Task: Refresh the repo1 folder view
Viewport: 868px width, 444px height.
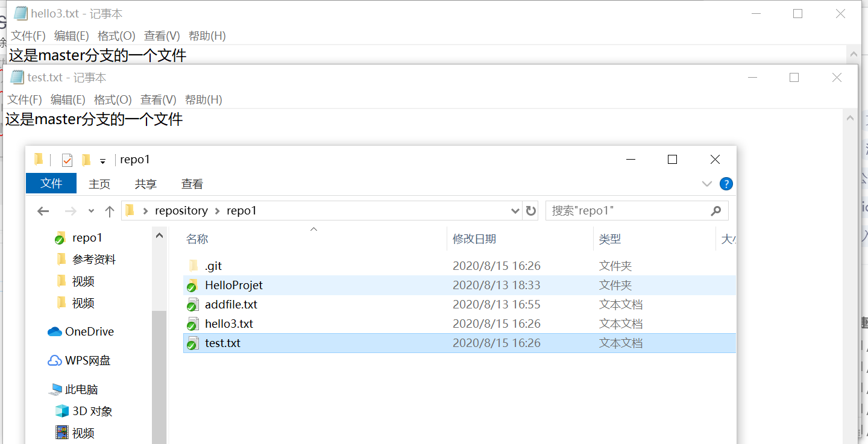Action: coord(531,211)
